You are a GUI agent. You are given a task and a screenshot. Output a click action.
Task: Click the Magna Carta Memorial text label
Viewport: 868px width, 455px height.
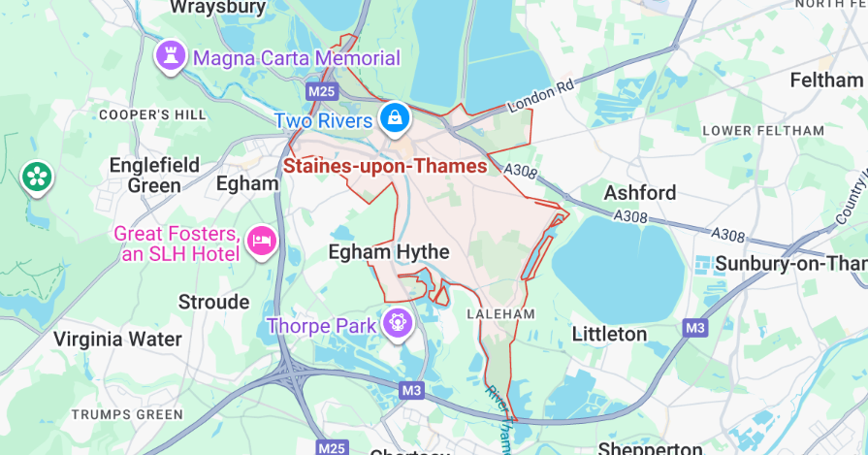(x=297, y=58)
